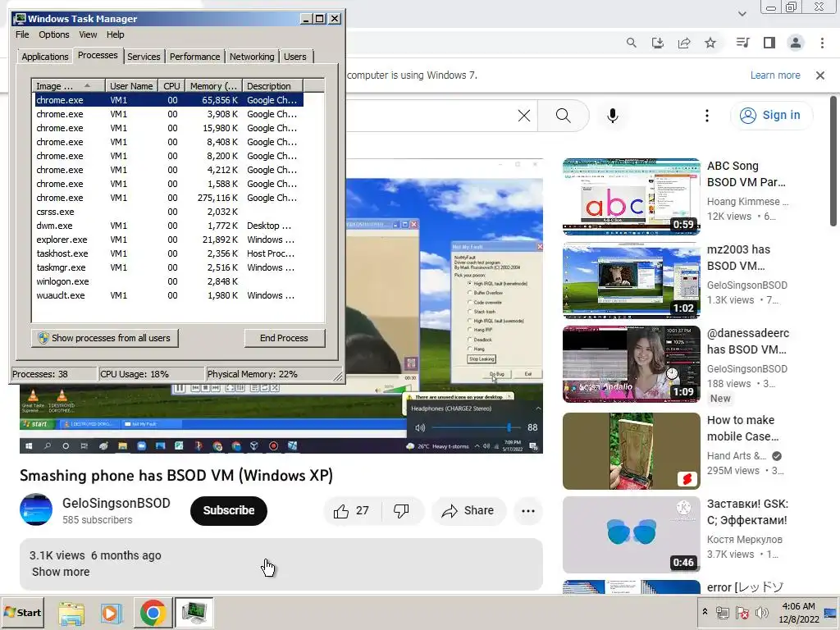
Task: Open Chrome's media control icon
Action: click(x=743, y=43)
